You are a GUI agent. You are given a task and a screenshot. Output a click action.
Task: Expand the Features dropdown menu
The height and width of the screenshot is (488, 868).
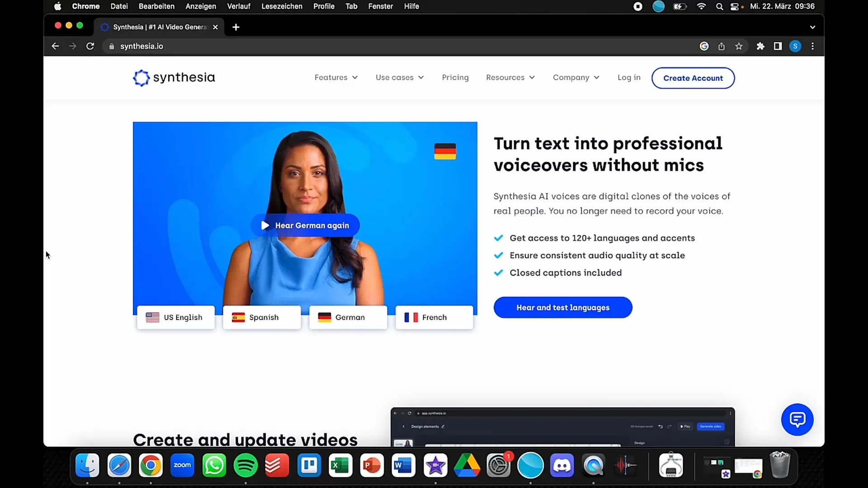pyautogui.click(x=335, y=77)
